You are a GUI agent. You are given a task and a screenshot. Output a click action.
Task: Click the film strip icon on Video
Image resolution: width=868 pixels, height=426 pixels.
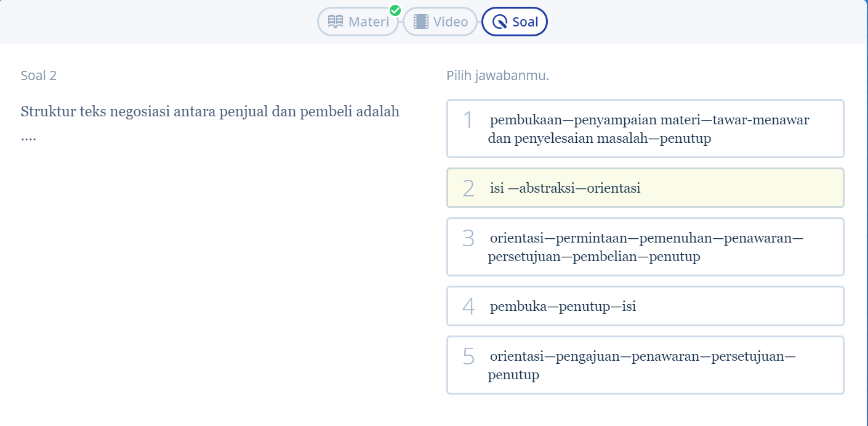(421, 22)
